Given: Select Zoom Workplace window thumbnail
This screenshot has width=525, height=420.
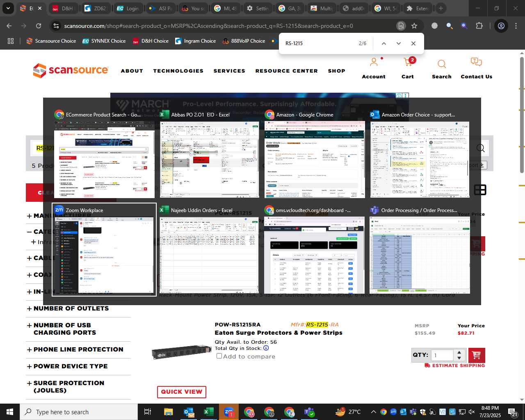Looking at the screenshot, I should point(104,249).
